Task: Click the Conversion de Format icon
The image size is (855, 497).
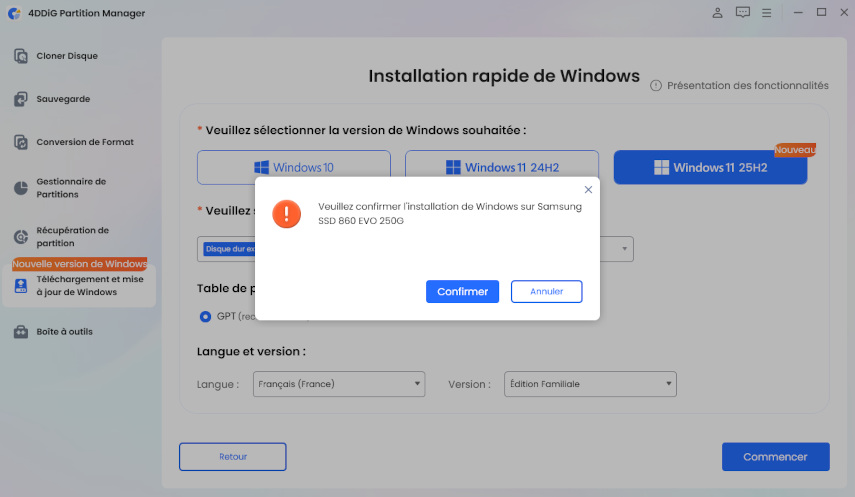Action: tap(21, 142)
